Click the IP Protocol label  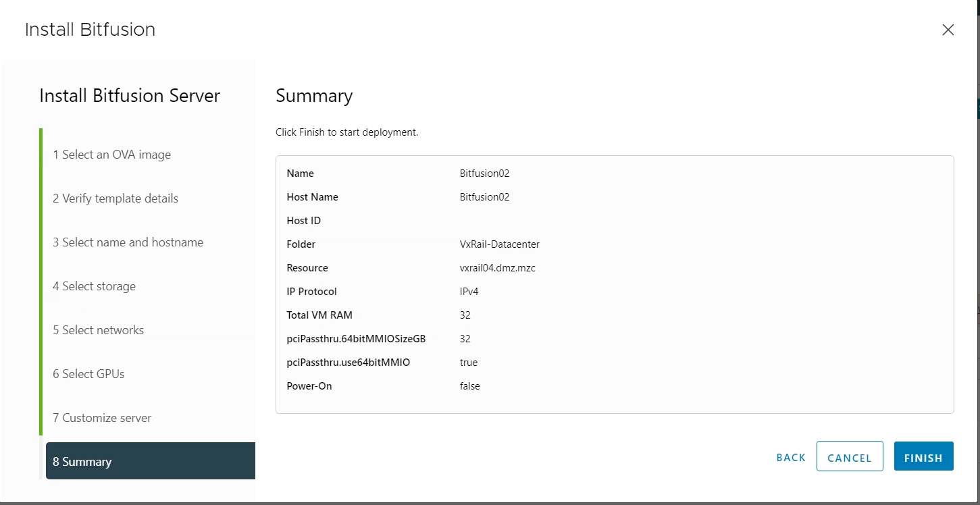coord(311,292)
